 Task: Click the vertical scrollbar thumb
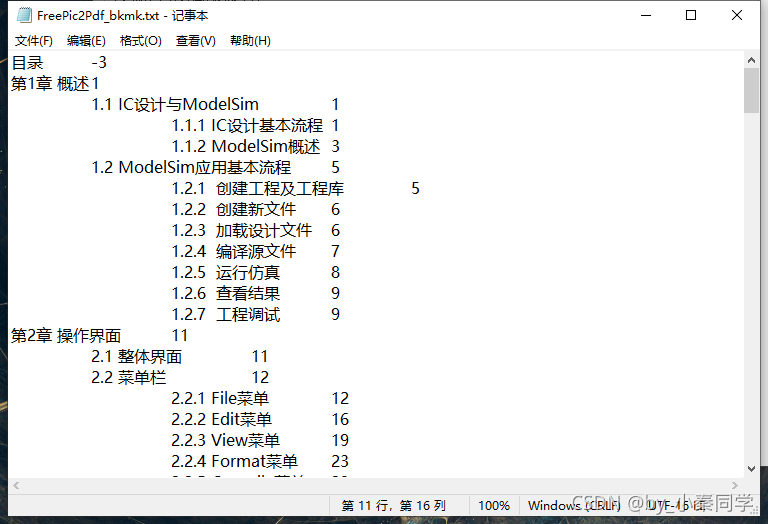tap(751, 91)
